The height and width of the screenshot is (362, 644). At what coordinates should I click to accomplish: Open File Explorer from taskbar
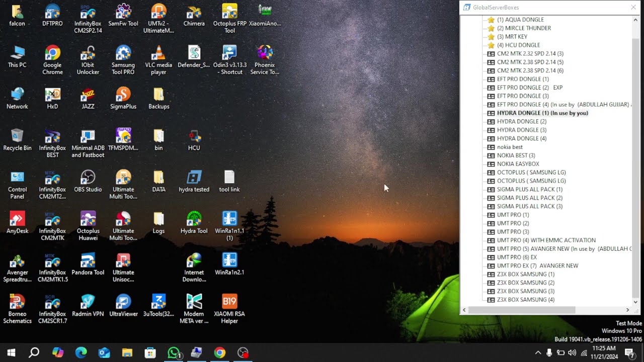coord(127,353)
